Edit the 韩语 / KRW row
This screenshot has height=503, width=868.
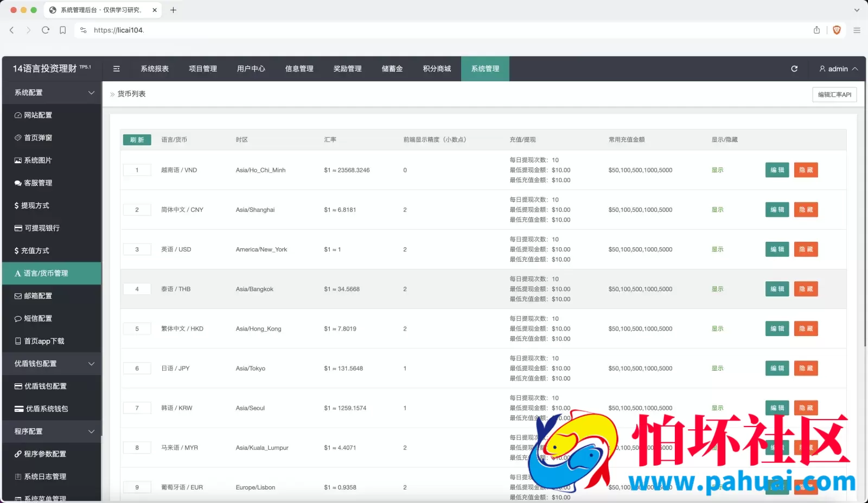click(777, 408)
